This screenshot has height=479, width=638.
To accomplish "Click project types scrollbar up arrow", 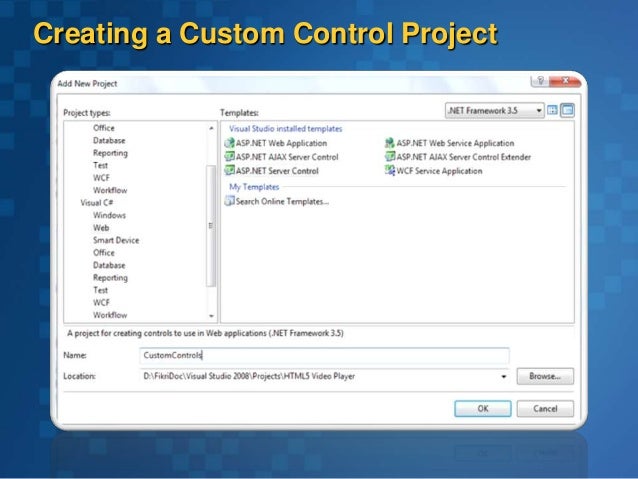I will (211, 128).
